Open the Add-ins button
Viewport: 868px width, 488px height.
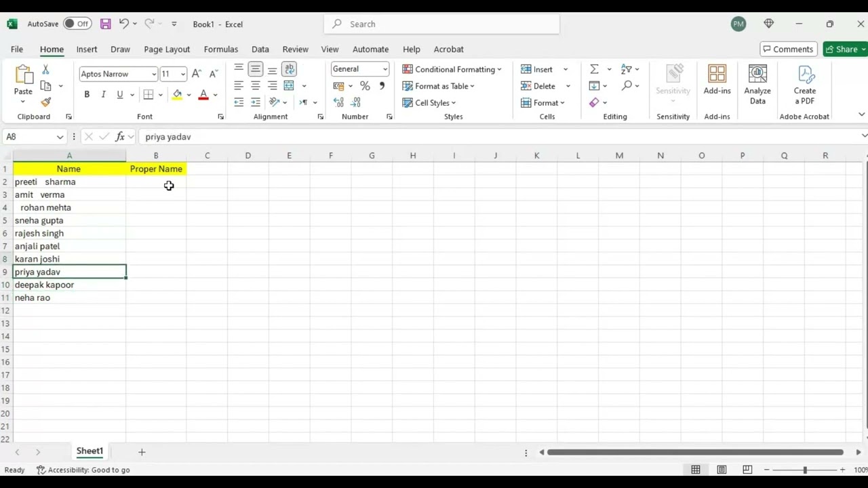pyautogui.click(x=717, y=80)
